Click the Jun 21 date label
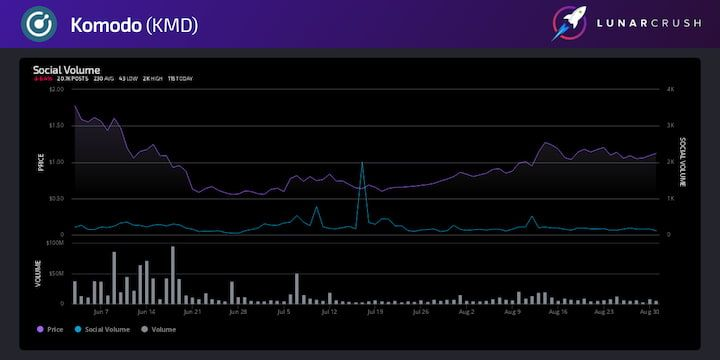This screenshot has width=720, height=360. click(x=192, y=312)
